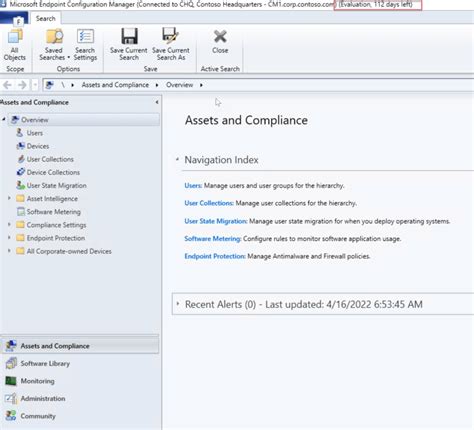The width and height of the screenshot is (474, 430).
Task: Expand All Corporate-owned Devices node
Action: (9, 251)
